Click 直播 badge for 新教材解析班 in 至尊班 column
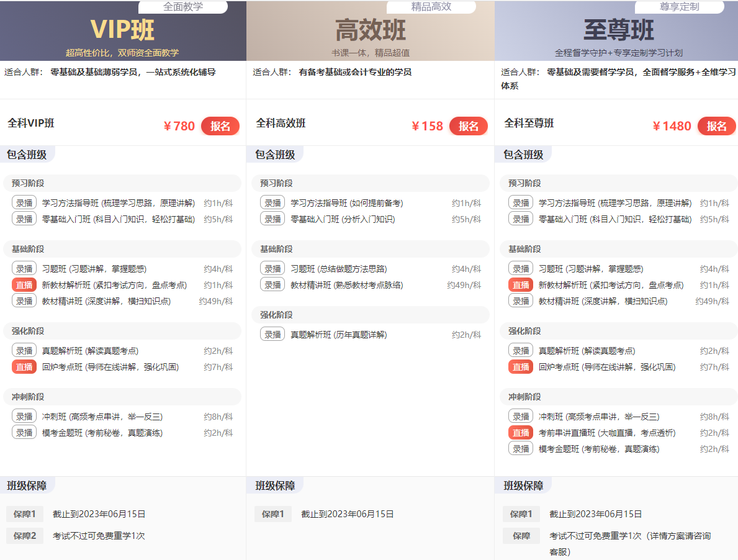The height and width of the screenshot is (560, 738). [521, 285]
